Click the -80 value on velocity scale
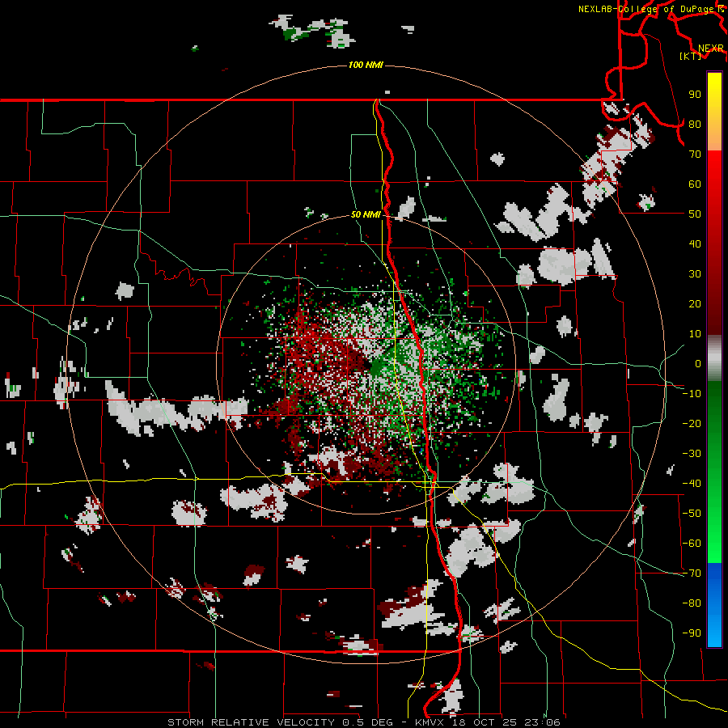This screenshot has height=728, width=728. pos(692,603)
